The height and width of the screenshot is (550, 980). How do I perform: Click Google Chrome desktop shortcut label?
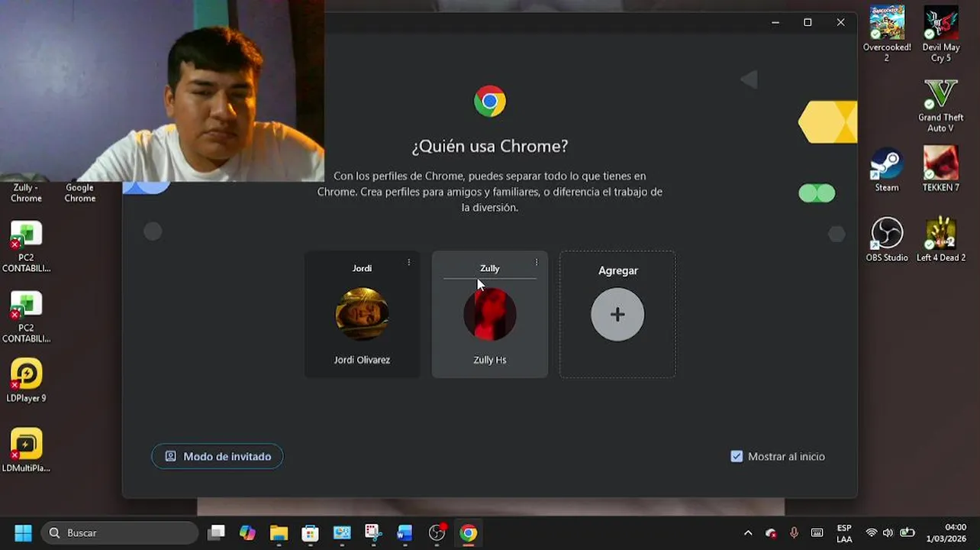[x=79, y=192]
